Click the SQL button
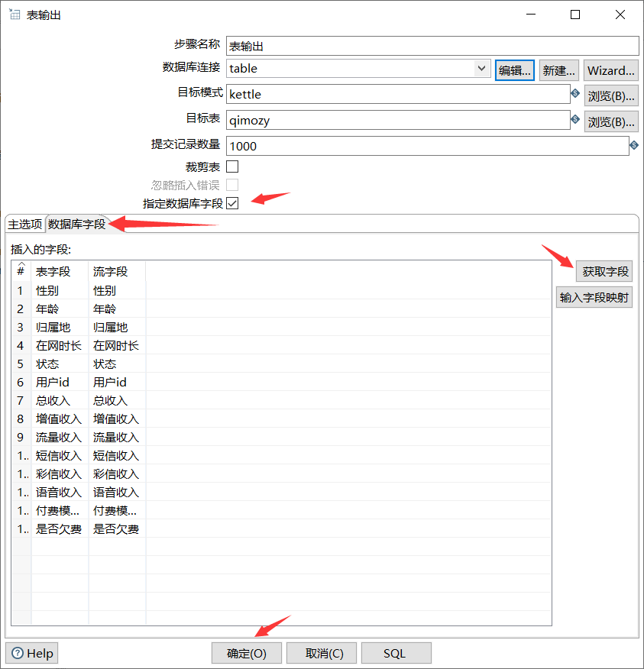 coord(396,653)
